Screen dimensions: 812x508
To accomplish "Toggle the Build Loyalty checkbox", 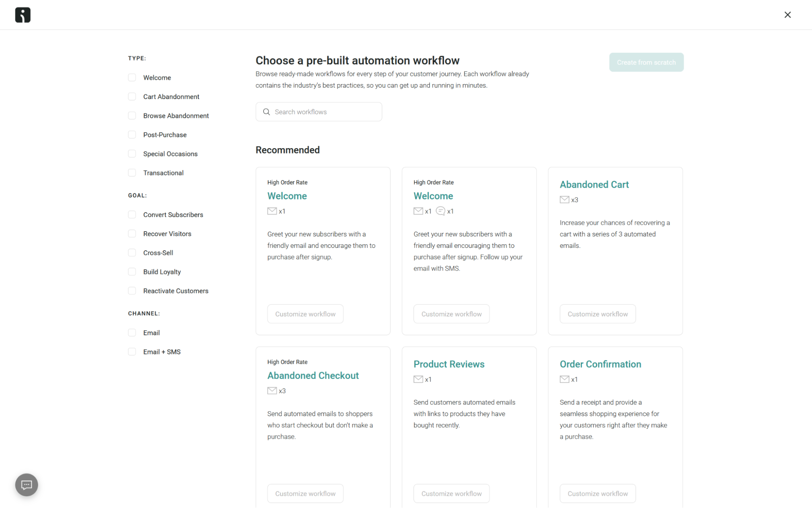I will [132, 271].
